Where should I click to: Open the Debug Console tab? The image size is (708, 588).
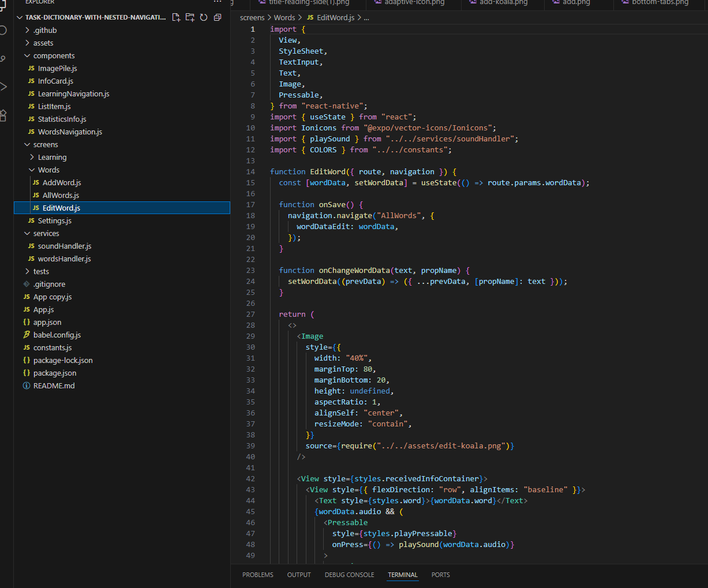349,575
